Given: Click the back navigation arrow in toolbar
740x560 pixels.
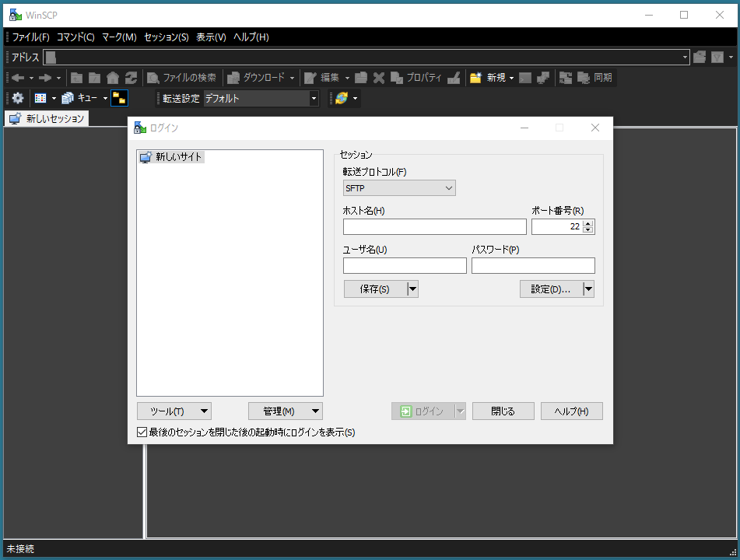Looking at the screenshot, I should click(18, 78).
